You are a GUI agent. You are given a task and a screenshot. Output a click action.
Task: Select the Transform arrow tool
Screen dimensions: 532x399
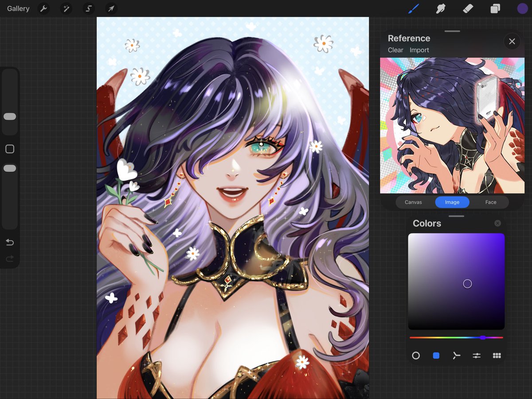(x=110, y=8)
